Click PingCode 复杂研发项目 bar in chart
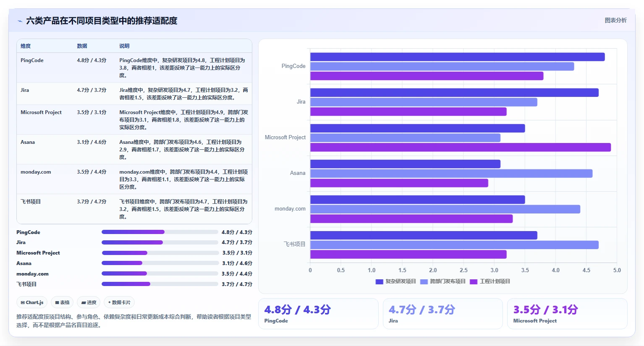Screen dimensions: 644x346 tap(458, 57)
